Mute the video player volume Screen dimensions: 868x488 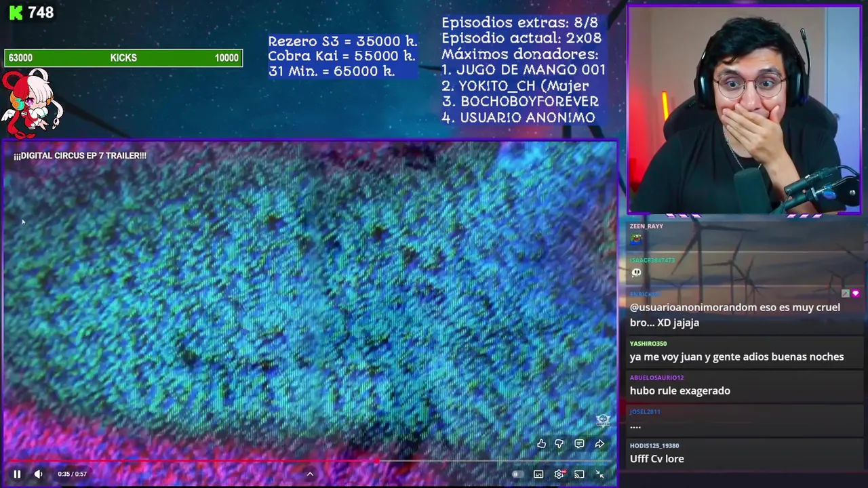pyautogui.click(x=39, y=474)
